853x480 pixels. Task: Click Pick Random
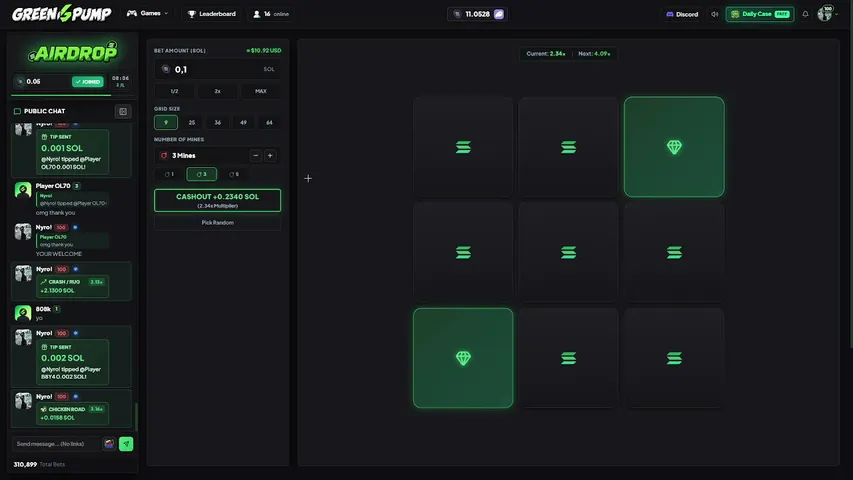(218, 223)
